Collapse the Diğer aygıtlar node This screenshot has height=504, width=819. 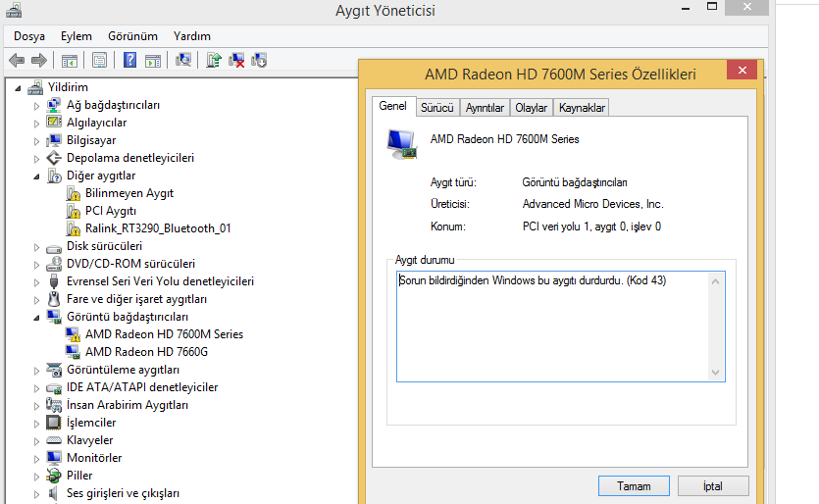click(x=37, y=176)
